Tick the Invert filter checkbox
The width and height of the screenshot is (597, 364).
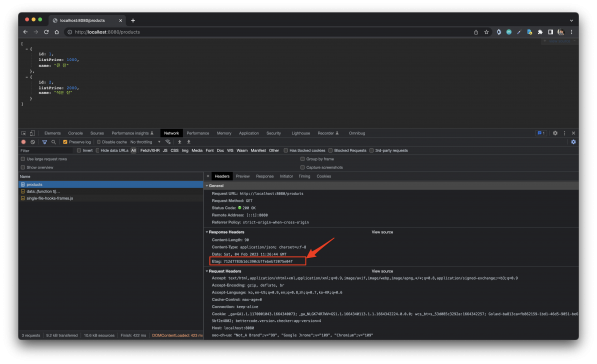(x=79, y=151)
